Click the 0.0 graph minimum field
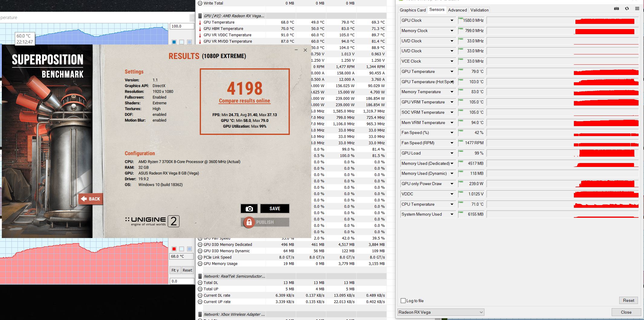Image resolution: width=644 pixels, height=320 pixels. [182, 281]
